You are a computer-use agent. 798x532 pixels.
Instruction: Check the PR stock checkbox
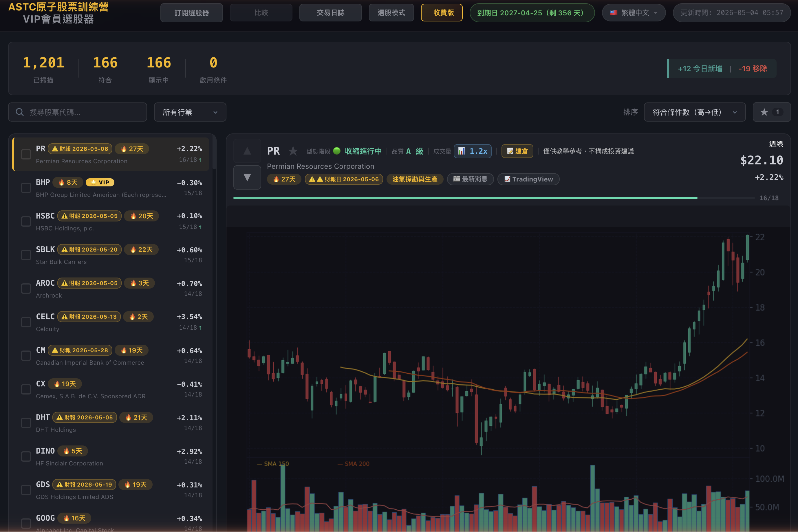click(x=26, y=154)
